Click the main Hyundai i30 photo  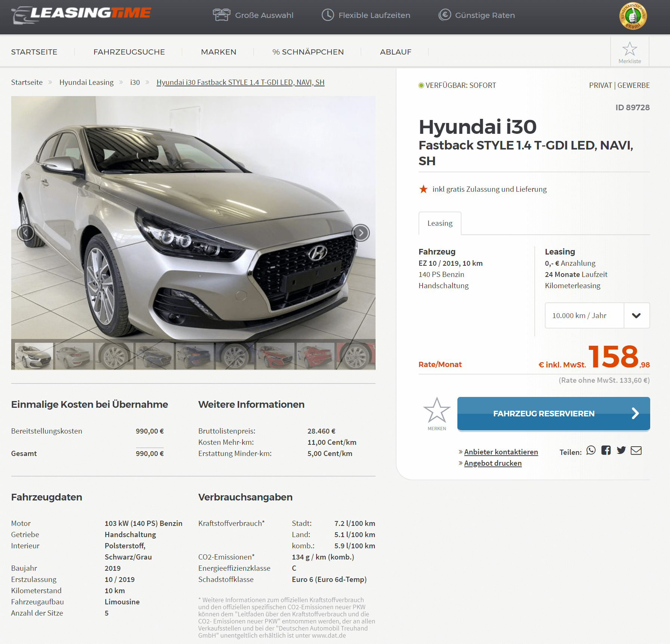[193, 218]
